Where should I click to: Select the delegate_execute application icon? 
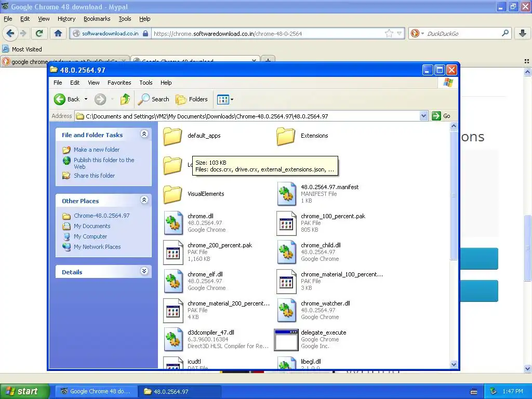point(286,340)
